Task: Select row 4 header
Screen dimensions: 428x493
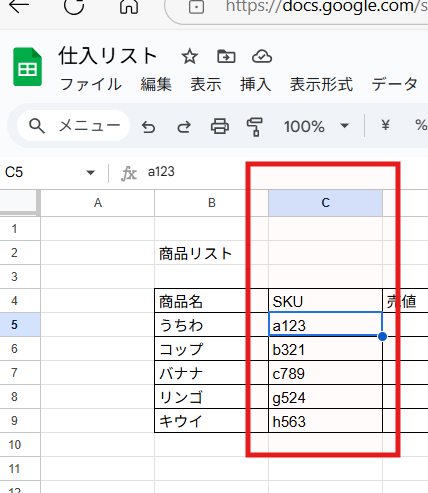Action: (x=20, y=301)
